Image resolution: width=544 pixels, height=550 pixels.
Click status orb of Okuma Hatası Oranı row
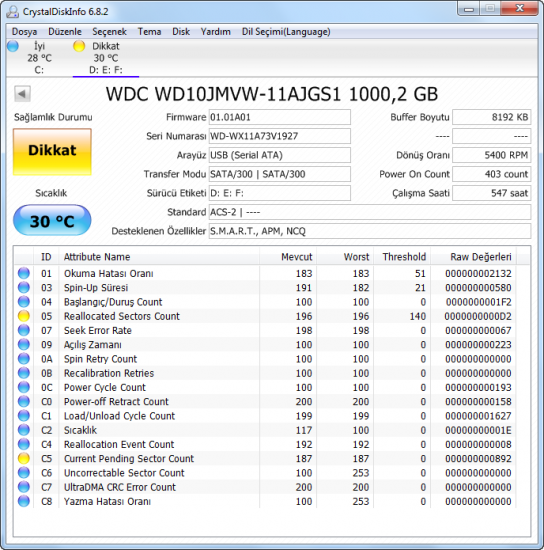(24, 273)
